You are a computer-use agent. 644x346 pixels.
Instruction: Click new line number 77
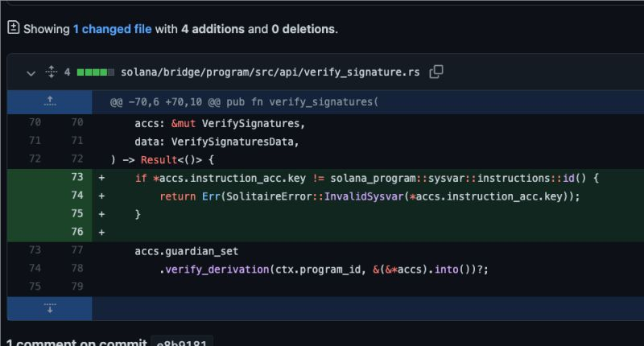[76, 250]
